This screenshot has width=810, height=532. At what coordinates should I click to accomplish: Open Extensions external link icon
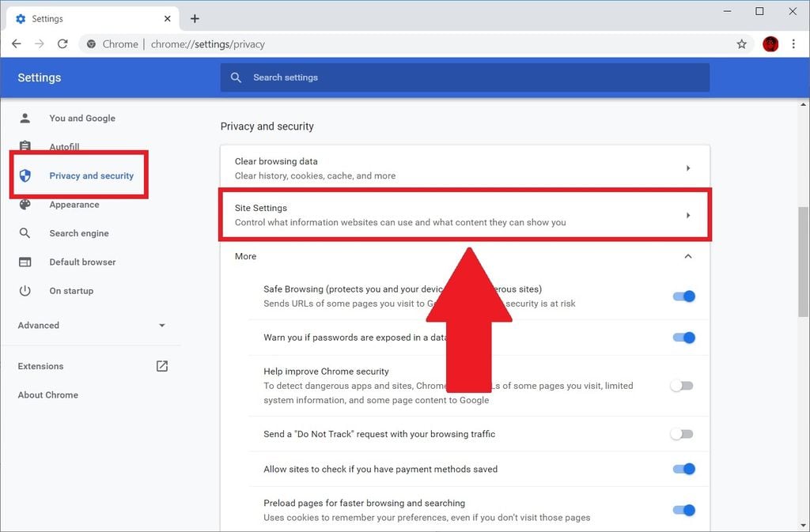coord(161,366)
